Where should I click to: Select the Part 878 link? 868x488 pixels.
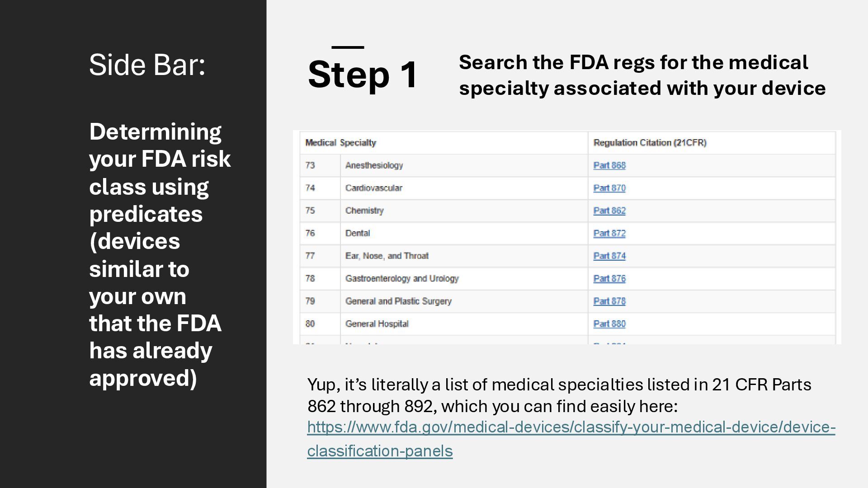click(609, 301)
